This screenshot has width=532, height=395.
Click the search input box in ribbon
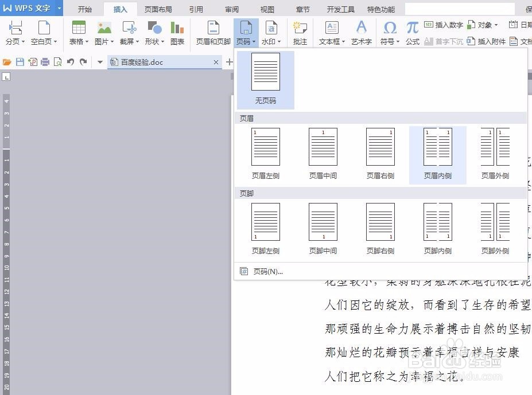pyautogui.click(x=460, y=9)
